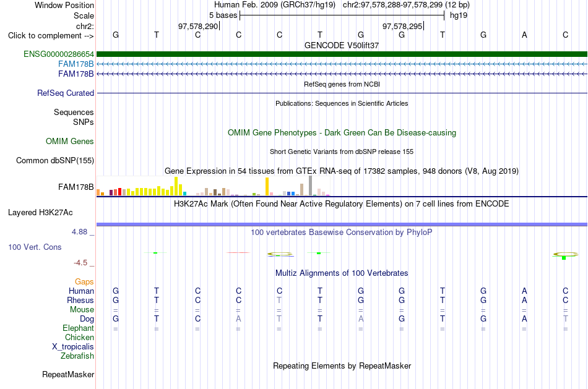
Task: Click the FAM178B label beside the GTEx bar chart
Action: coord(76,187)
